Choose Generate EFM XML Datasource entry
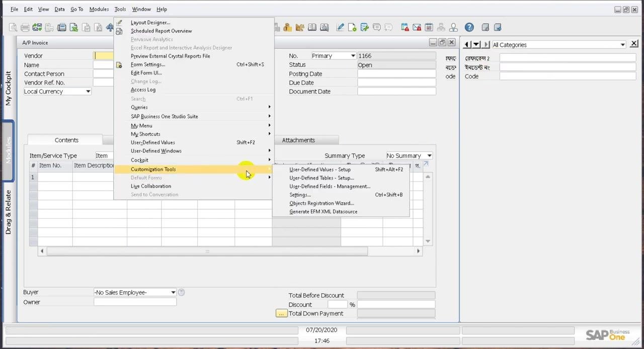 coord(323,212)
